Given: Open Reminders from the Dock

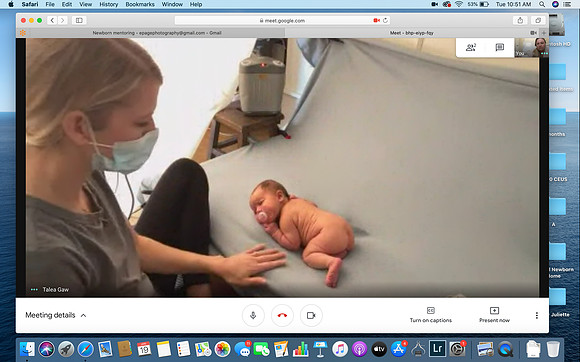Looking at the screenshot, I should (183, 349).
